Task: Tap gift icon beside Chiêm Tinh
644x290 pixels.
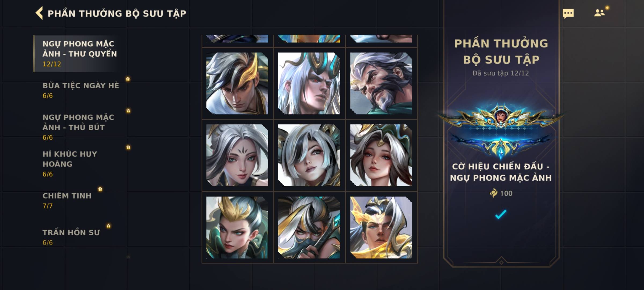Action: click(100, 189)
